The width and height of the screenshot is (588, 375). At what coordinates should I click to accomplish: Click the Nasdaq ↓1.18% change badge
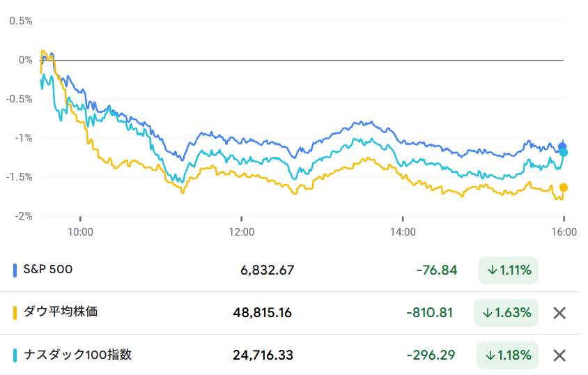pos(509,355)
